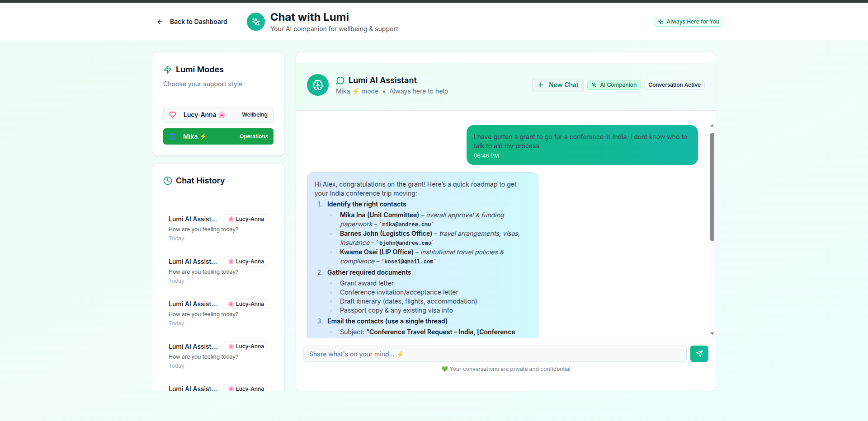Click 06:46 PM message timestamp
868x421 pixels.
point(486,156)
